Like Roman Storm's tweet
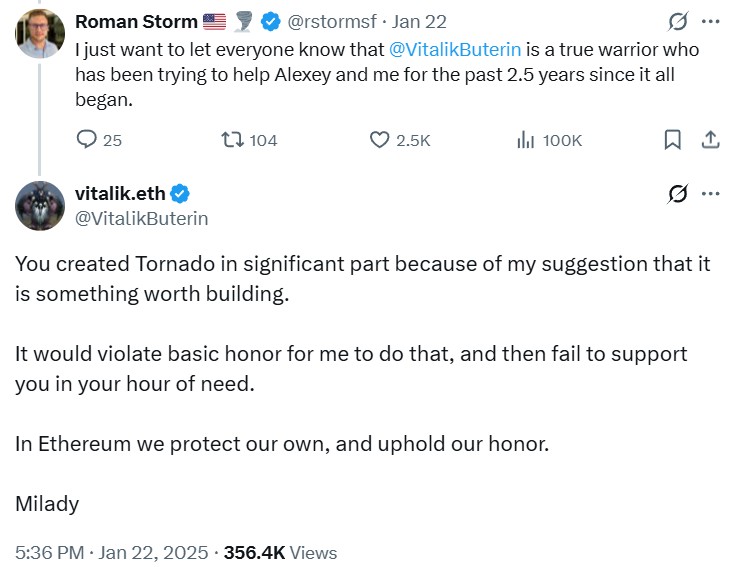The width and height of the screenshot is (730, 567). 380,140
